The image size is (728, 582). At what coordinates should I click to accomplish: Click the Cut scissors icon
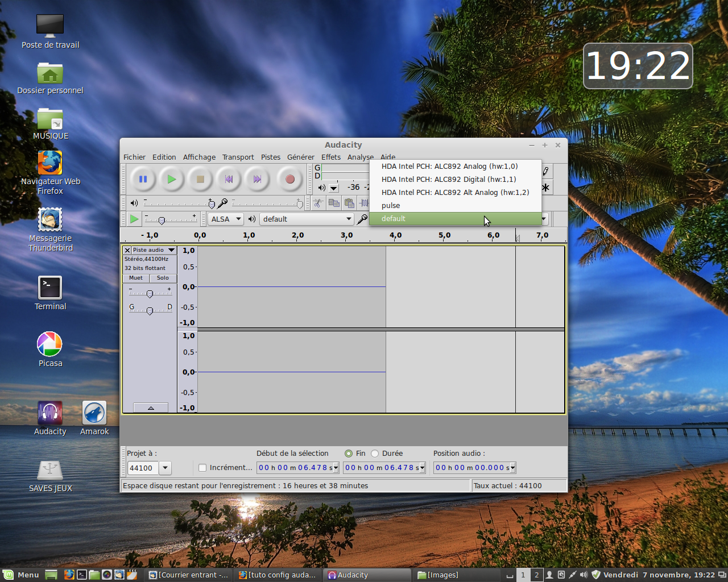click(318, 203)
